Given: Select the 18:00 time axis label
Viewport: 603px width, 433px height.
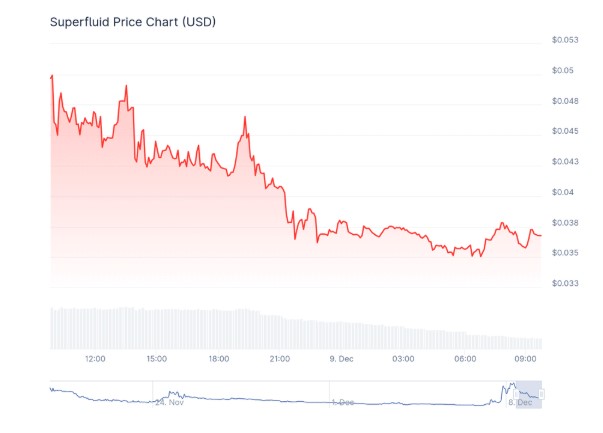Looking at the screenshot, I should pos(218,358).
